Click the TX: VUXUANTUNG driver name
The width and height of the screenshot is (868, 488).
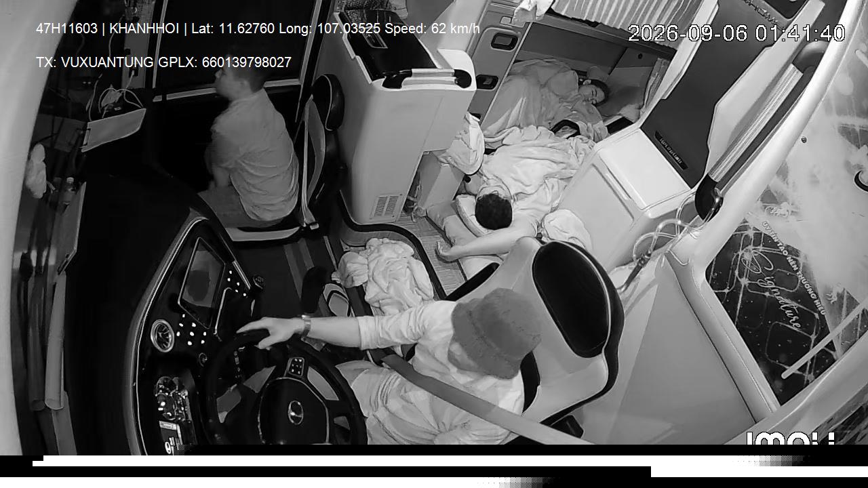[x=95, y=62]
